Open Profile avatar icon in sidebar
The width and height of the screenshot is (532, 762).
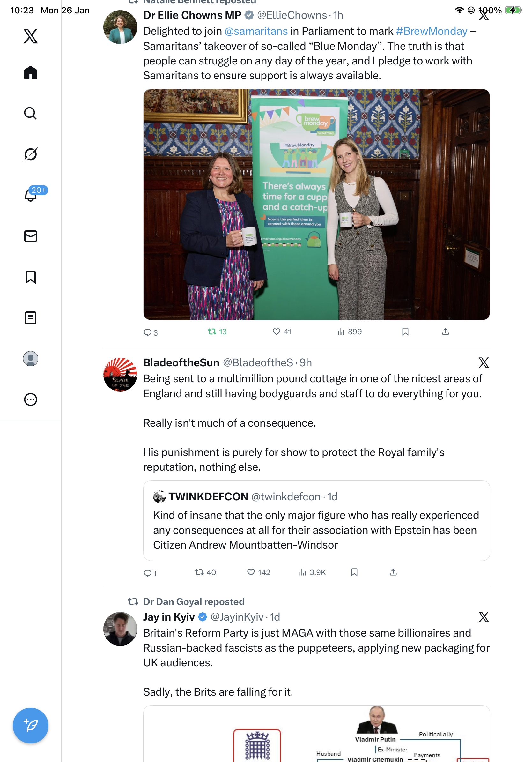[31, 358]
